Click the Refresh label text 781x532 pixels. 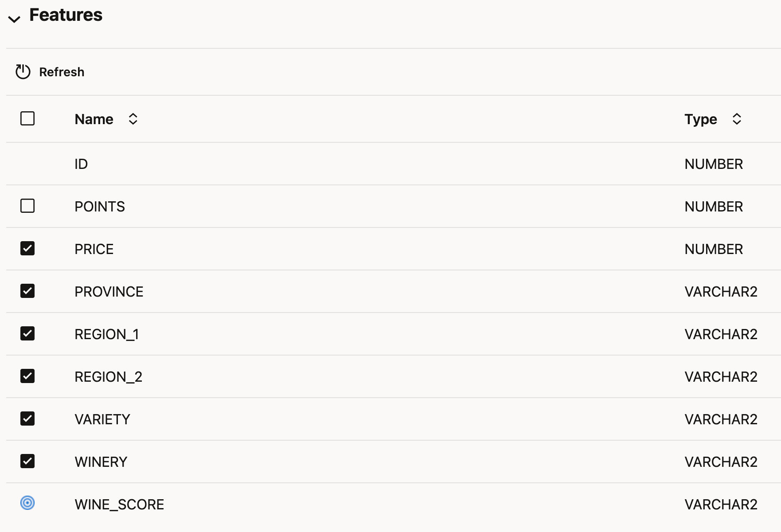pyautogui.click(x=62, y=71)
